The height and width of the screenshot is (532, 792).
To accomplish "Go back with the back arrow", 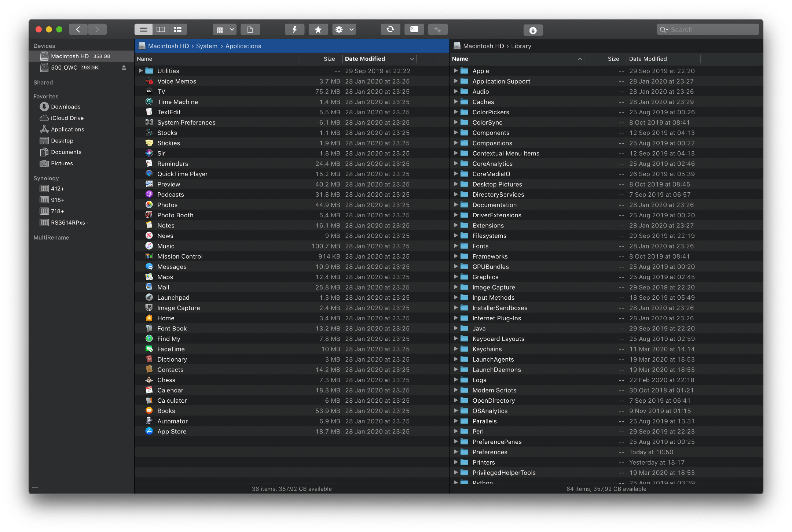I will tap(78, 29).
